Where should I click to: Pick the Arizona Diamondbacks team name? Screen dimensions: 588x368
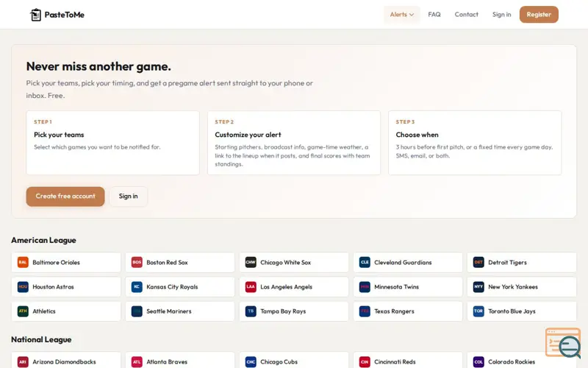tap(64, 362)
